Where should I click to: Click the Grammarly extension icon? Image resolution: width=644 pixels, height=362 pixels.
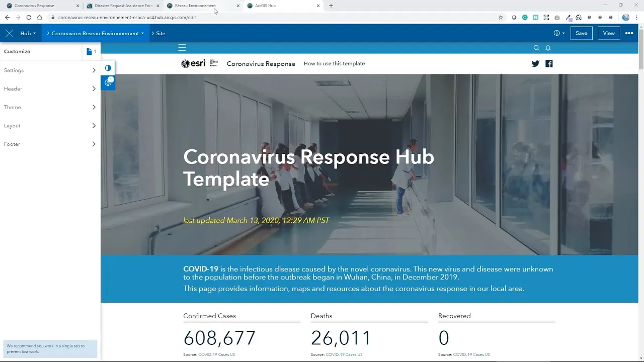coord(525,17)
